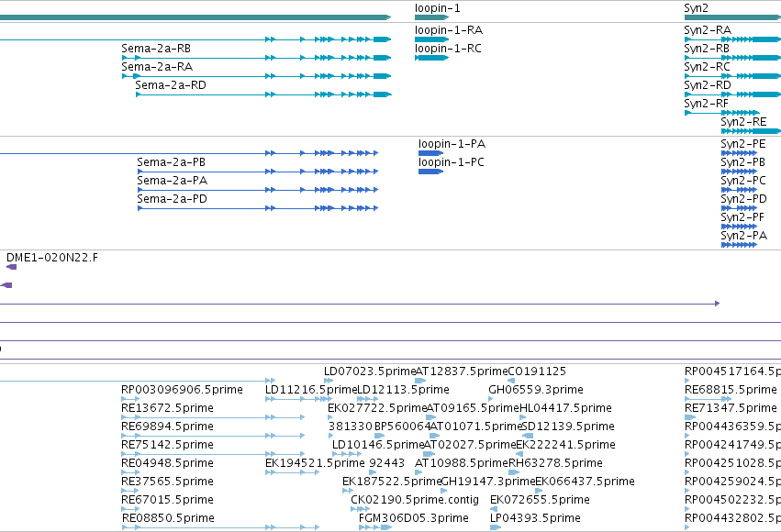Select the RP003096906.5prime EST label

point(183,390)
